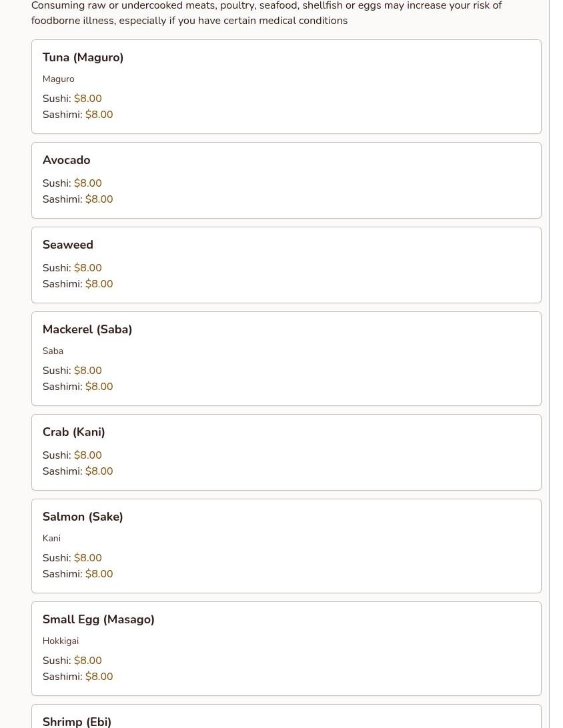Click the raw food consumption warning text
This screenshot has width=563, height=728.
click(x=265, y=13)
